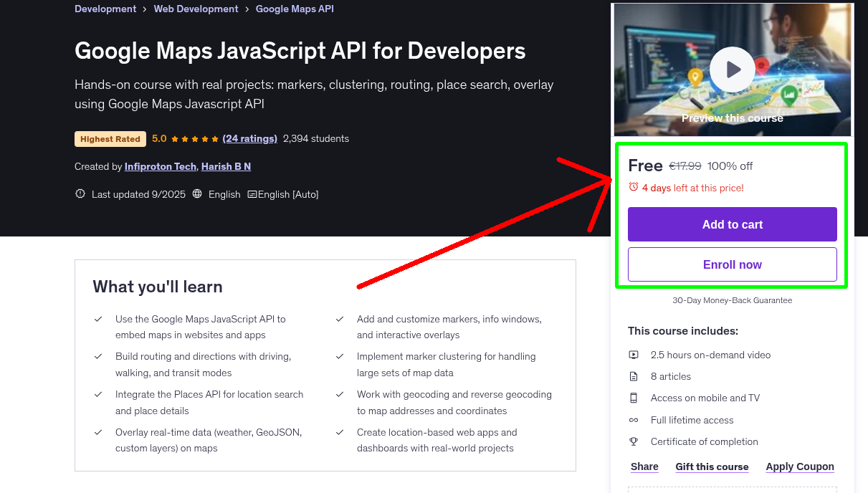Click the closed captions icon
This screenshot has width=868, height=493.
(252, 194)
